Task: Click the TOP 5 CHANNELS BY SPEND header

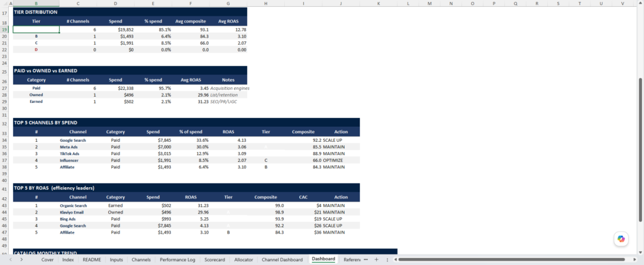Action: [186, 122]
